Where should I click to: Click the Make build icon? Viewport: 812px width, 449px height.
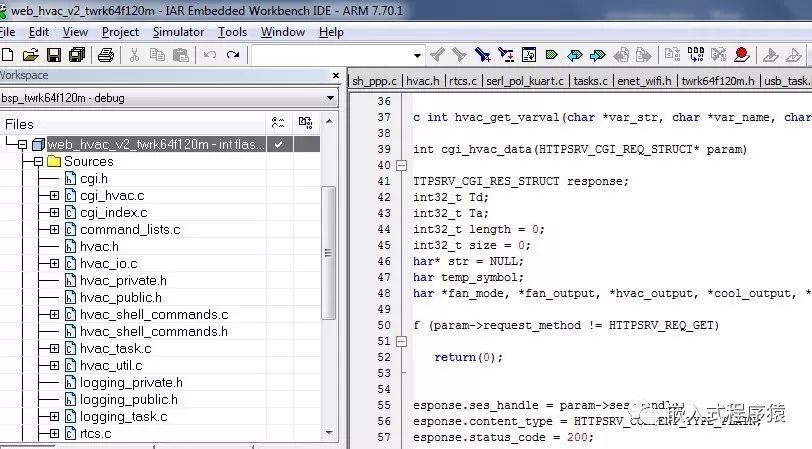coord(695,54)
